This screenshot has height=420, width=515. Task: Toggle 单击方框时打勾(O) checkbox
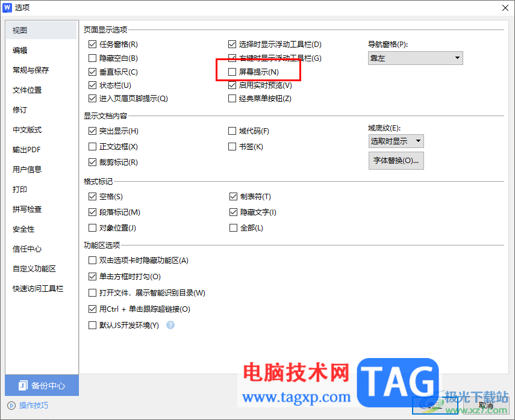(92, 277)
